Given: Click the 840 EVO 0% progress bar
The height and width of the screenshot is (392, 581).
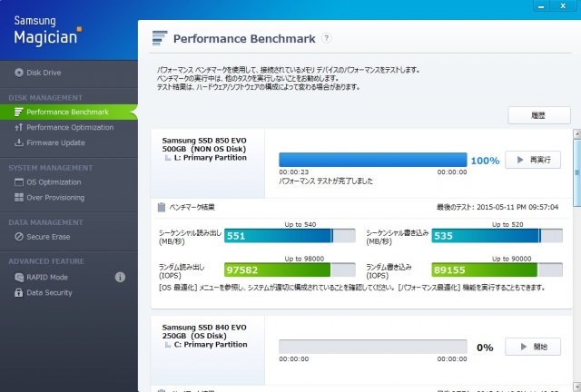Looking at the screenshot, I should pos(373,347).
